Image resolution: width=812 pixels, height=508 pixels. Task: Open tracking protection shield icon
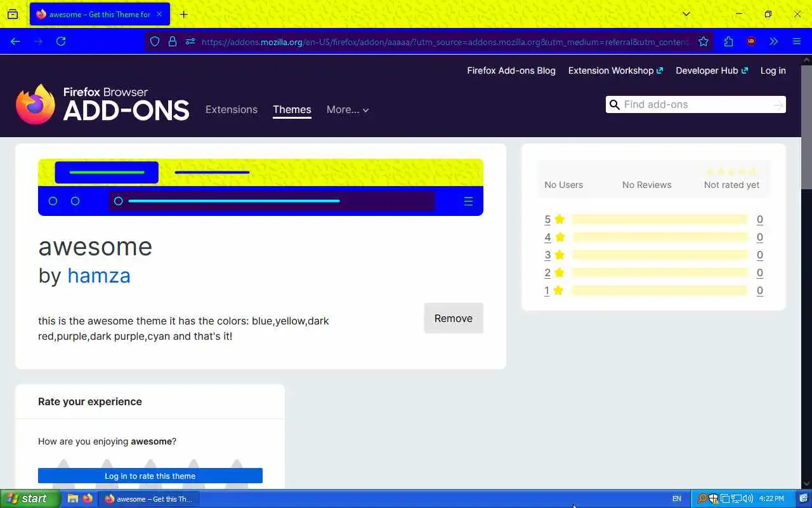[x=155, y=42]
